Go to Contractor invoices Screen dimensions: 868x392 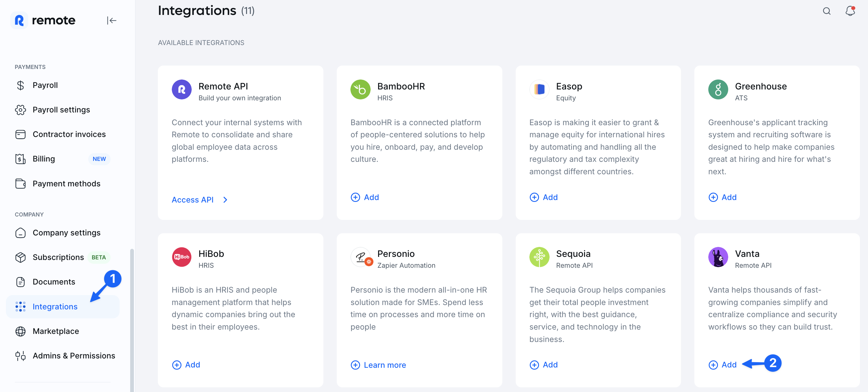click(63, 134)
